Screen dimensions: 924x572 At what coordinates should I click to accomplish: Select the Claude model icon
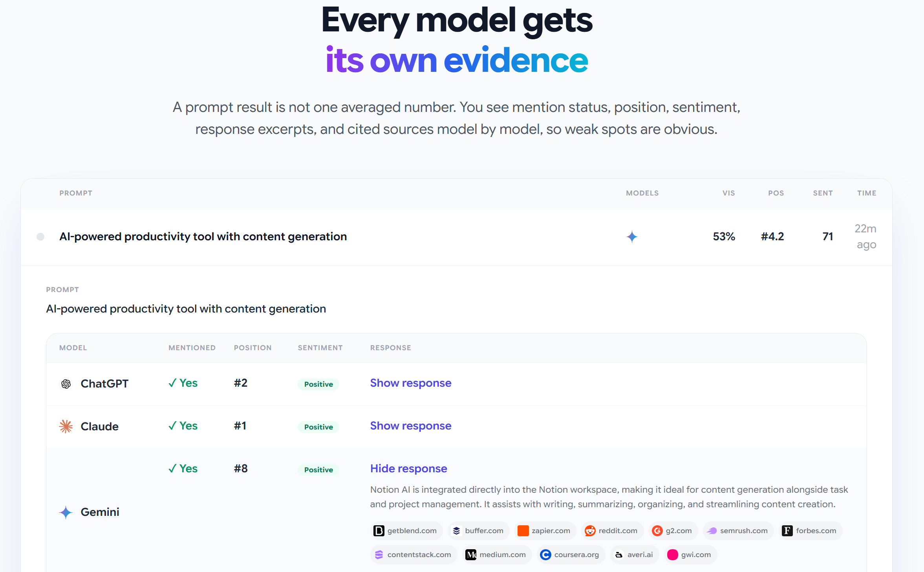tap(66, 426)
